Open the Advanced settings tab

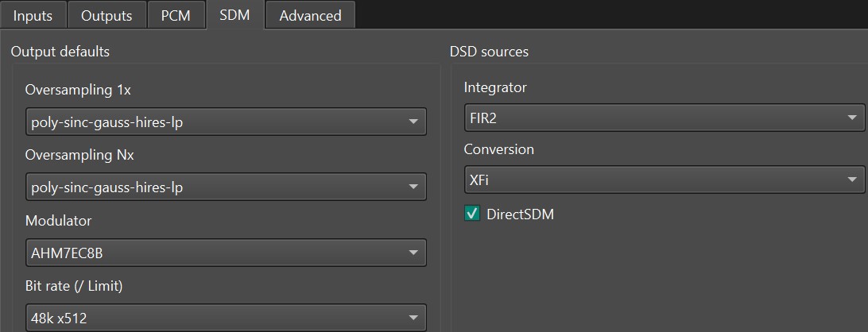pos(310,15)
